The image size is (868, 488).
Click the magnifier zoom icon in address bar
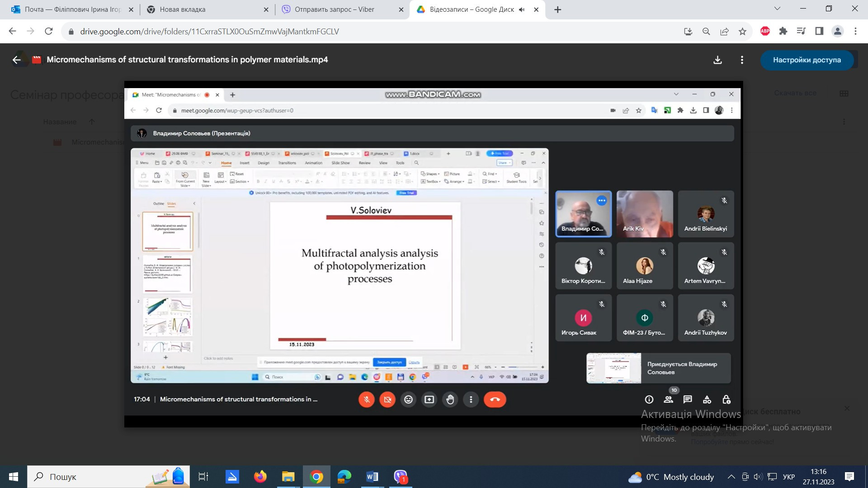pyautogui.click(x=706, y=31)
